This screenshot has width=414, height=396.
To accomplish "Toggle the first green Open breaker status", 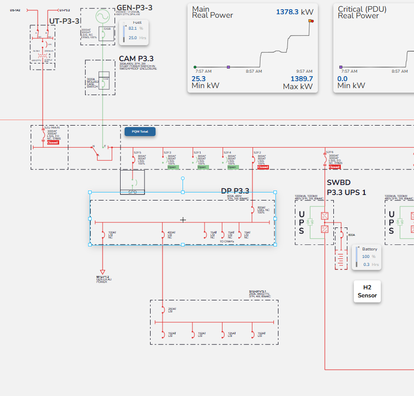I will click(172, 167).
